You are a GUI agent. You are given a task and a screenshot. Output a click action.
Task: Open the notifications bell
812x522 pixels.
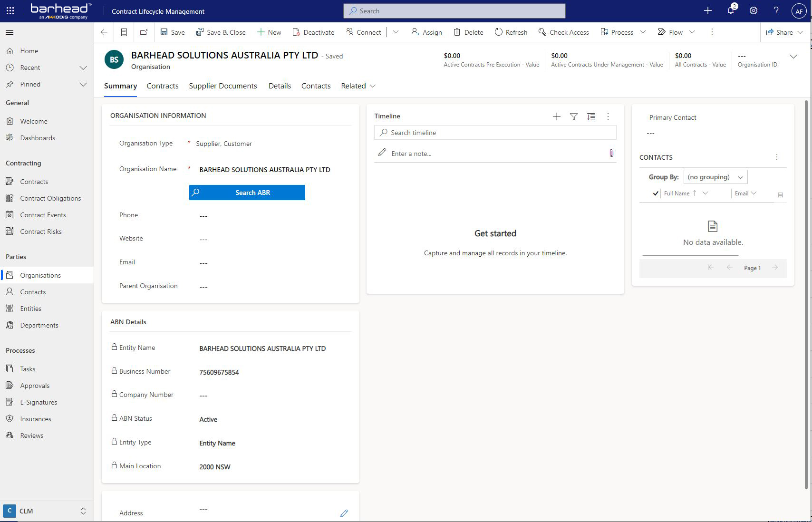tap(731, 10)
